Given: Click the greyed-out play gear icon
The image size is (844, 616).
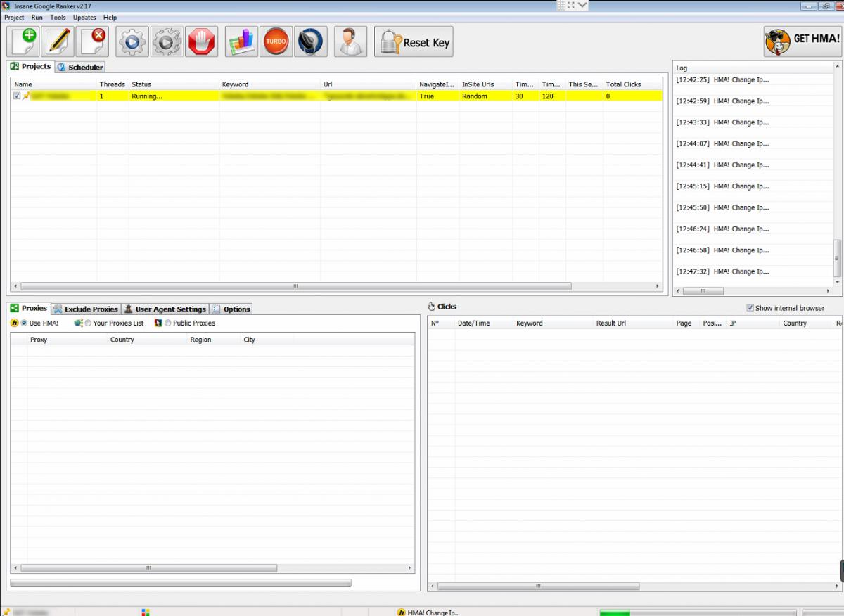Looking at the screenshot, I should [x=167, y=41].
